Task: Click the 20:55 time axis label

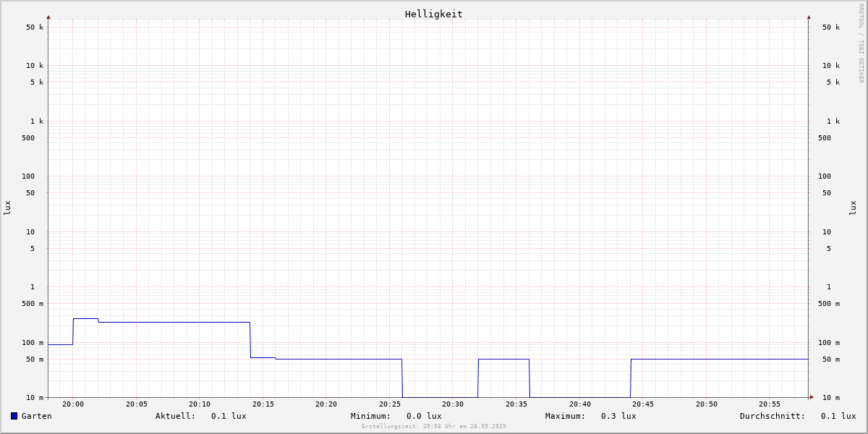Action: tap(770, 404)
